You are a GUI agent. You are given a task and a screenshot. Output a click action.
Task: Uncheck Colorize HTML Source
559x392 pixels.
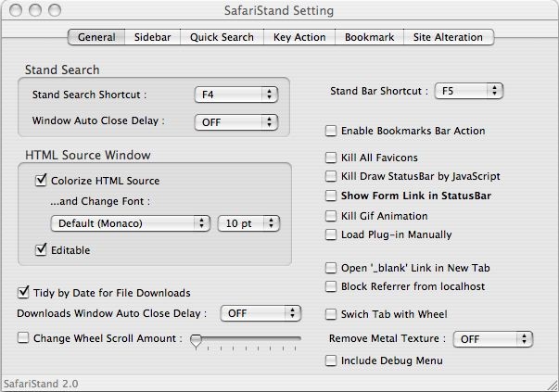click(41, 180)
